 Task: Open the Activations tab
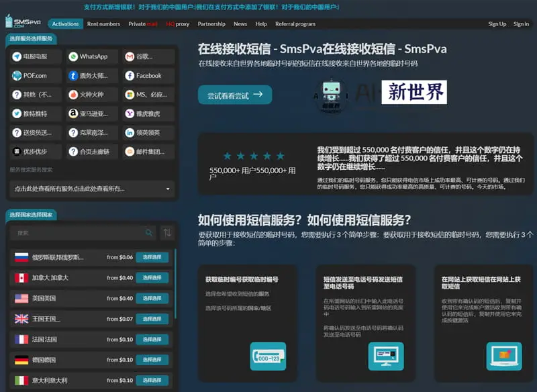pos(65,24)
